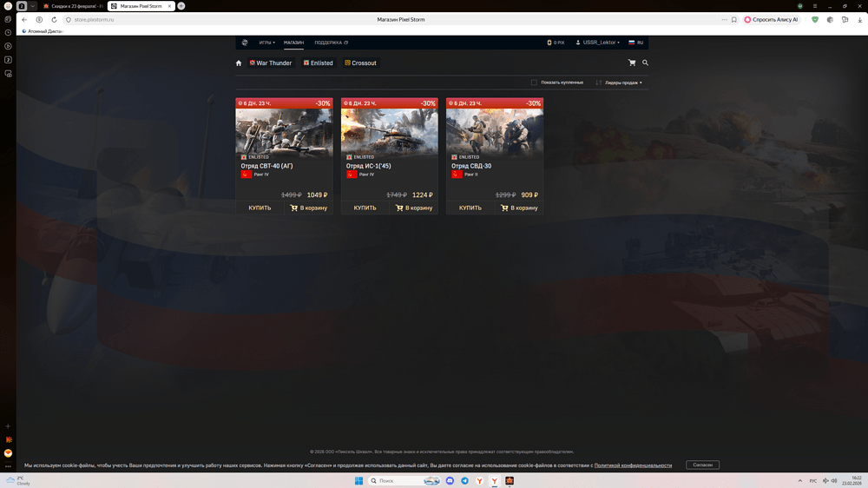Open the RU language selector
Screen dimensions: 868x488
coord(636,43)
